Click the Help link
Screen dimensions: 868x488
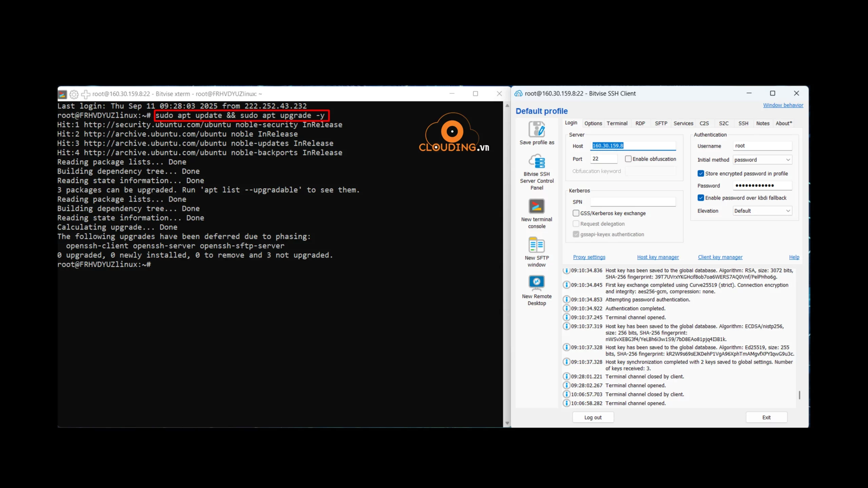[x=794, y=257]
